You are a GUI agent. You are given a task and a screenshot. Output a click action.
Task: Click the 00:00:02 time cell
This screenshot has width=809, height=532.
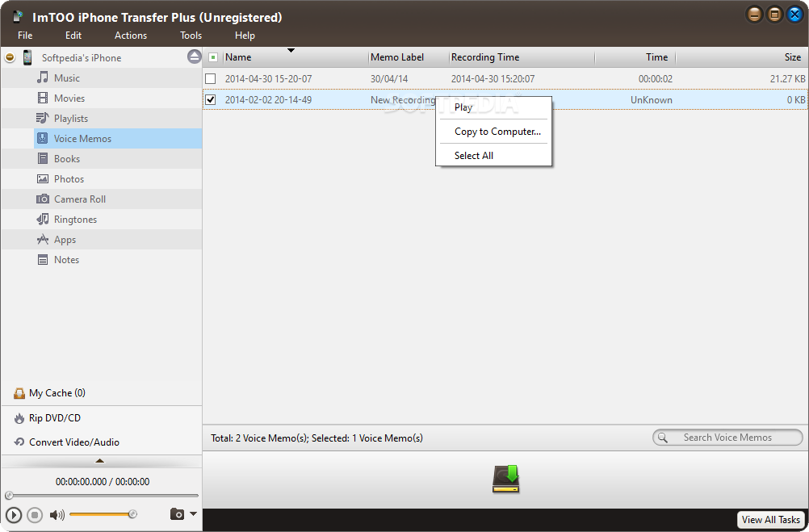(656, 79)
